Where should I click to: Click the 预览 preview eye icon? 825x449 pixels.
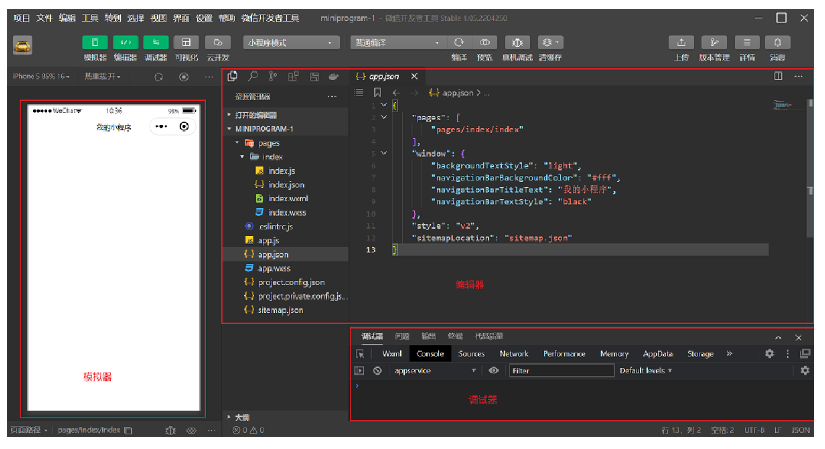[485, 42]
